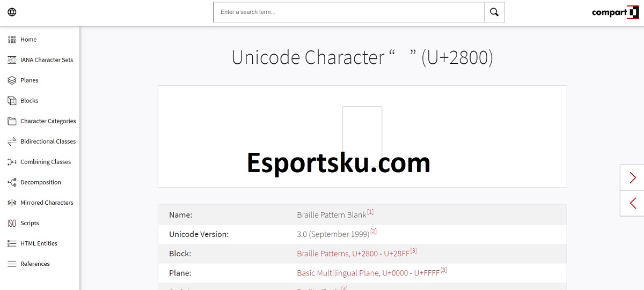Click the Character Categories folder icon
The width and height of the screenshot is (644, 290).
coord(12,121)
